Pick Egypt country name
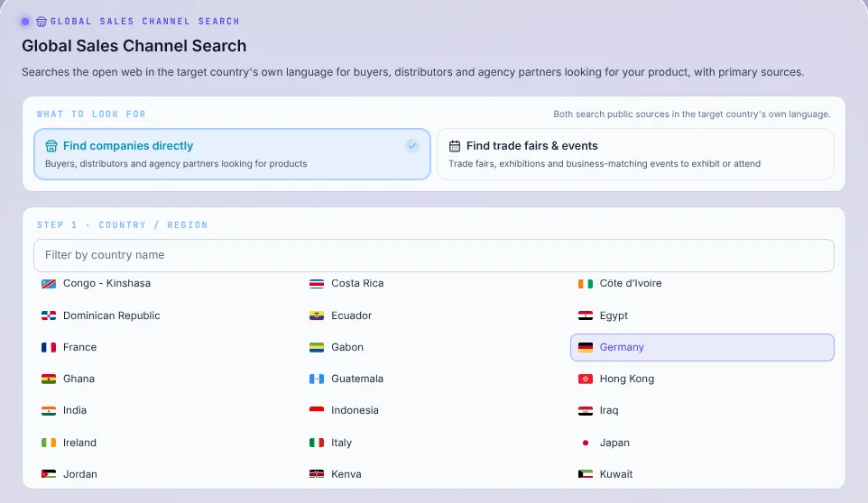Viewport: 868px width, 503px height. point(614,316)
